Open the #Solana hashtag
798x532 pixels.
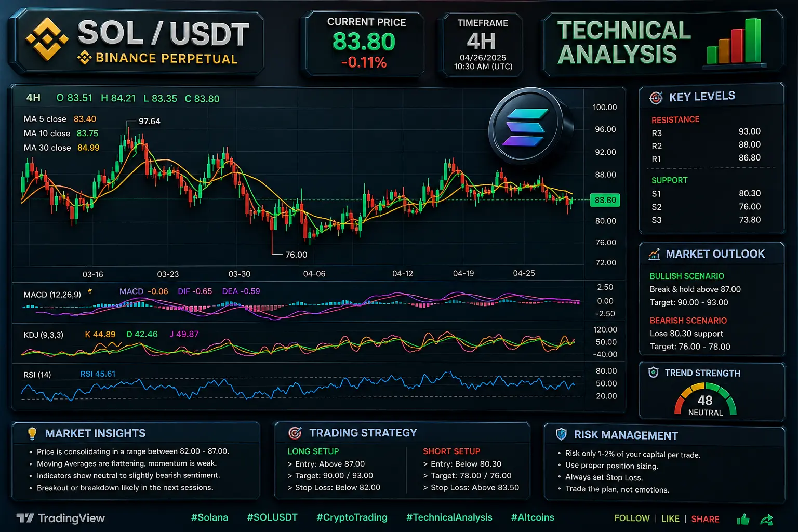209,517
